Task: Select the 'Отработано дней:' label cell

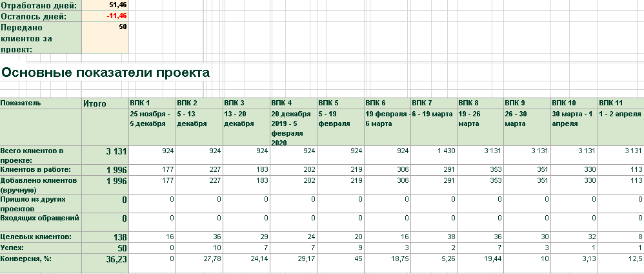Action: point(41,5)
